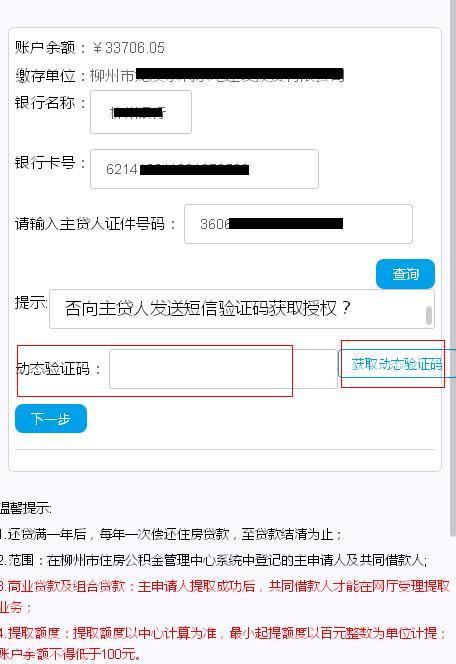Focus the 银行名称 input field
456x664 pixels.
[141, 112]
